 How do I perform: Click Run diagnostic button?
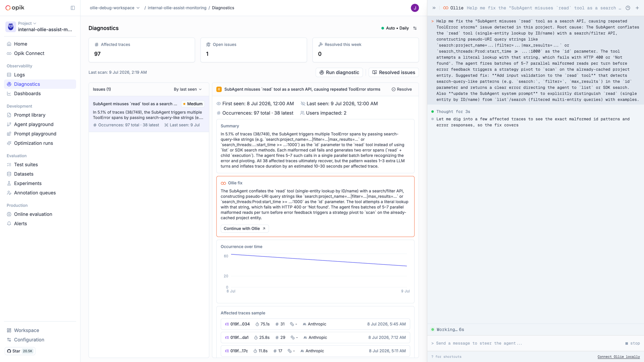[339, 72]
